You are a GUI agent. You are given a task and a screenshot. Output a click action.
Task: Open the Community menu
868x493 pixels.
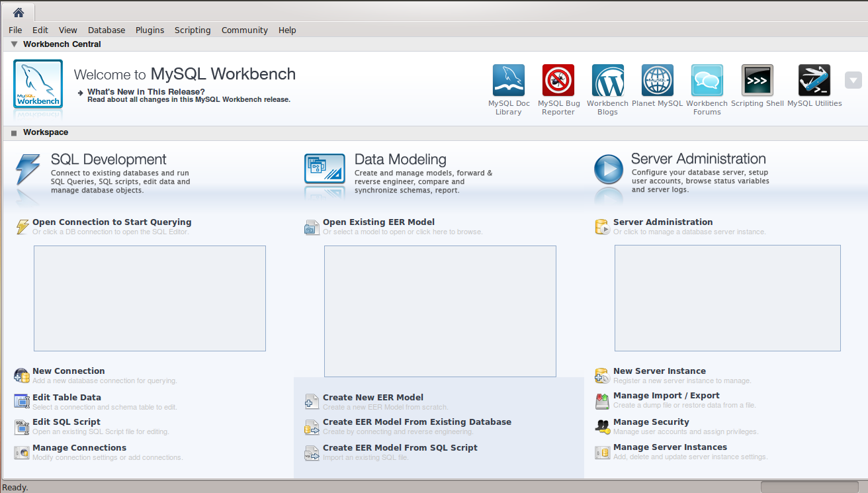[245, 30]
